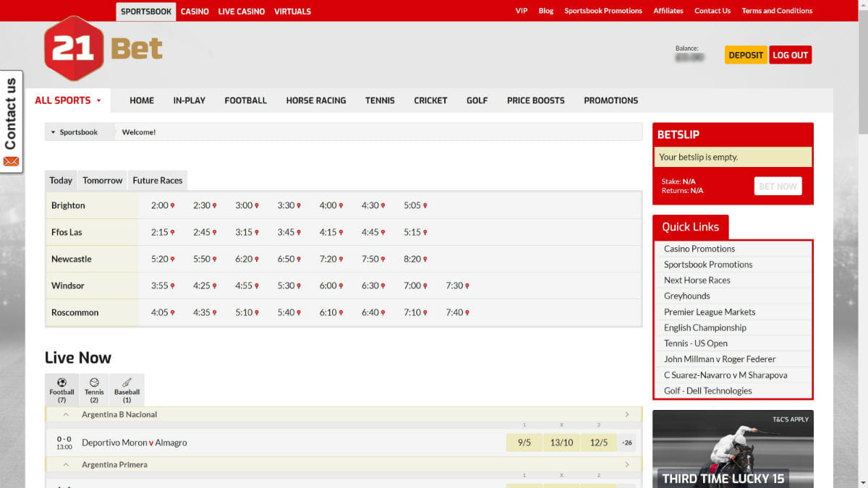Open CRICKET in main navigation
Image resolution: width=868 pixels, height=488 pixels.
[x=430, y=100]
